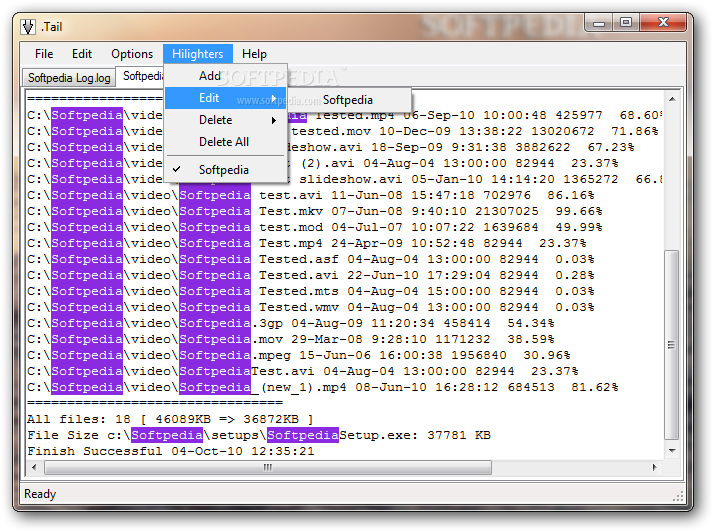Maximize the .Tail window

(x=626, y=23)
